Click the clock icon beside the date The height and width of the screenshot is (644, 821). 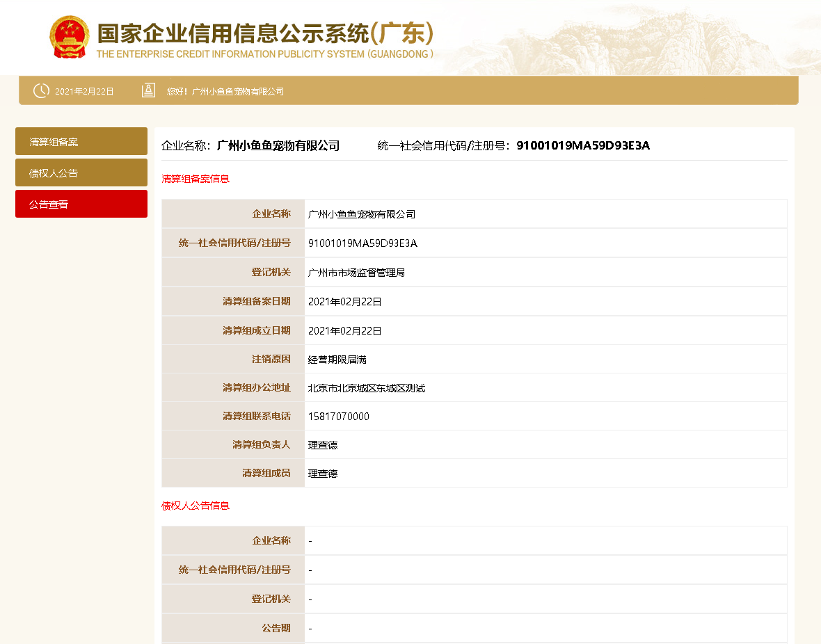[x=41, y=90]
